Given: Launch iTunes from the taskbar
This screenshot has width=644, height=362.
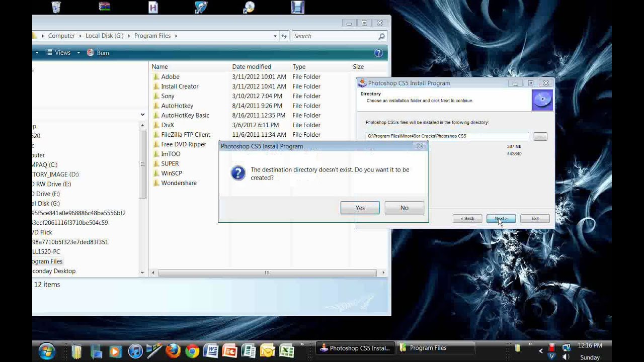Looking at the screenshot, I should point(135,350).
